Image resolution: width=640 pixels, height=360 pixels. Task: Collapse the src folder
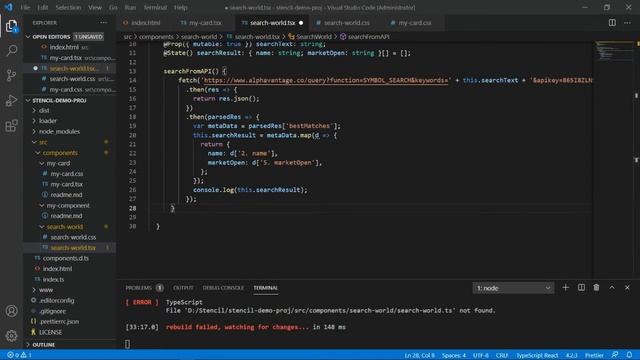[x=43, y=142]
